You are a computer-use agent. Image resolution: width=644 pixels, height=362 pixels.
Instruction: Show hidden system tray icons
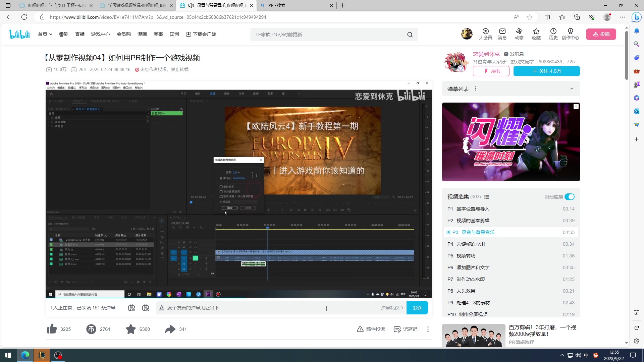click(562, 355)
